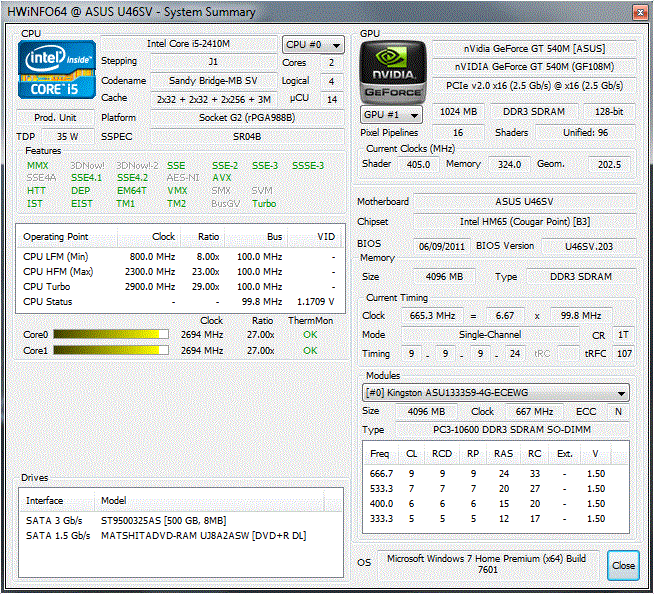Screen dimensions: 654x594
Task: Click the BIOS date 06/09/2011 field
Action: click(x=442, y=246)
